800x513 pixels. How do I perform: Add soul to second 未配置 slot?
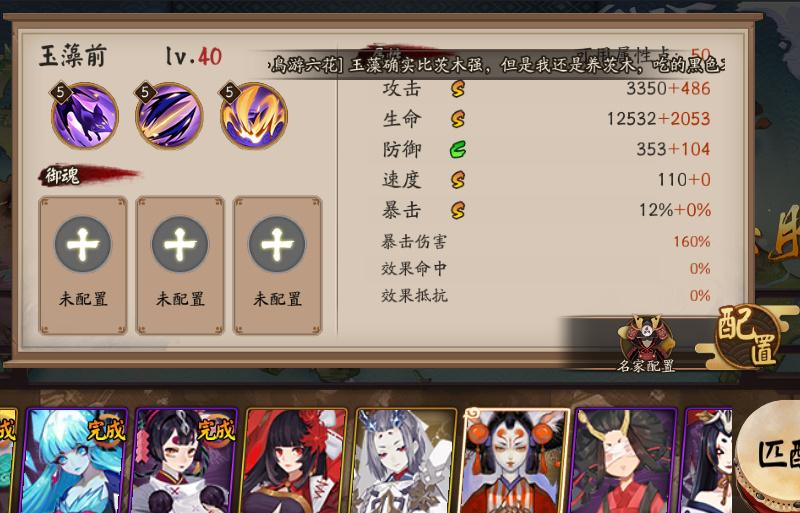[x=180, y=265]
